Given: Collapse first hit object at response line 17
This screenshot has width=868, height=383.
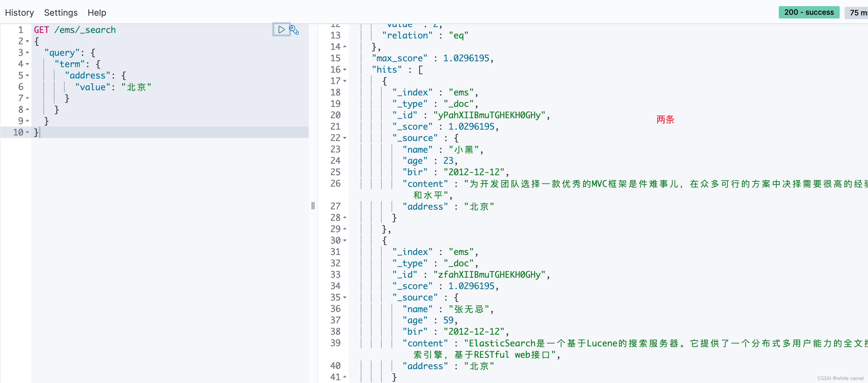Looking at the screenshot, I should (x=345, y=81).
